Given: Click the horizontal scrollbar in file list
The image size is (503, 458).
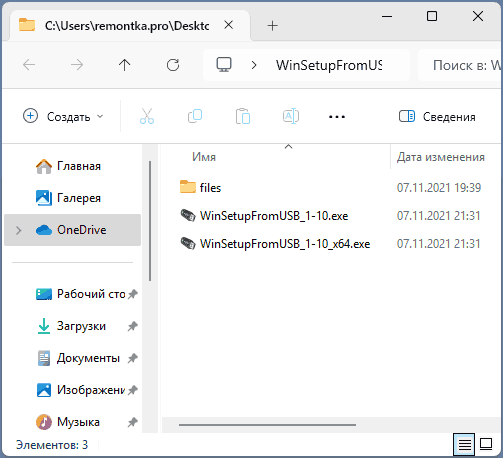Looking at the screenshot, I should click(267, 425).
